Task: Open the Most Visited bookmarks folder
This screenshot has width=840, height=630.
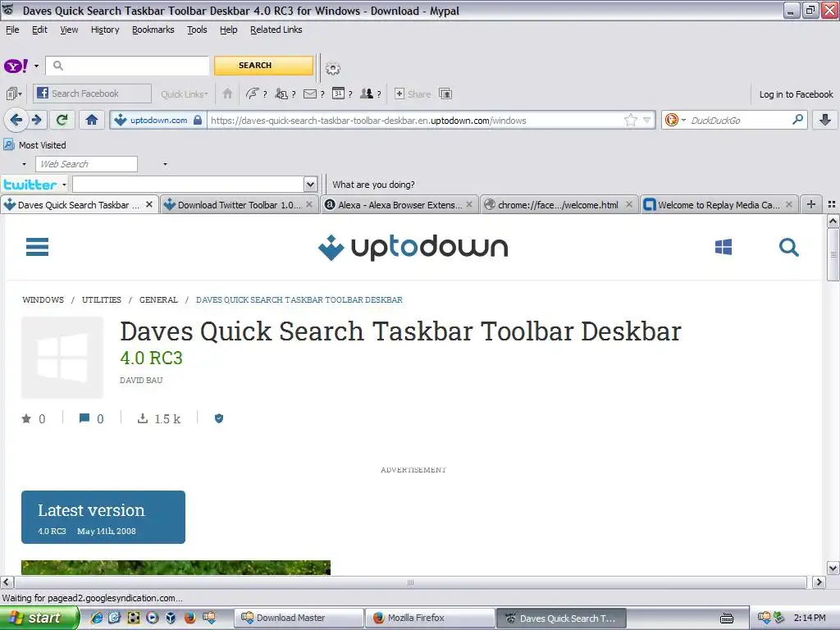Action: coord(34,145)
